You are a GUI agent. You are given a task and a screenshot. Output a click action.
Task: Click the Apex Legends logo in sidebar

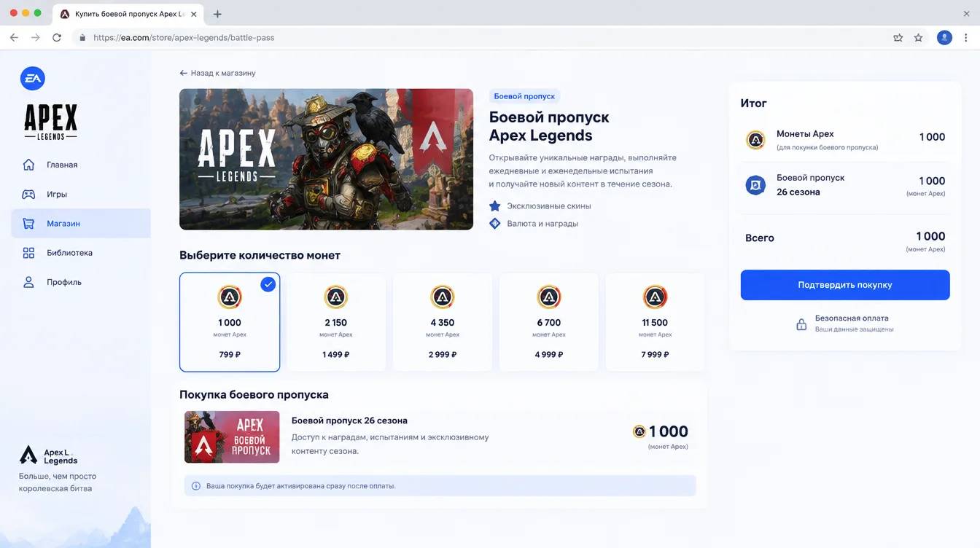50,122
